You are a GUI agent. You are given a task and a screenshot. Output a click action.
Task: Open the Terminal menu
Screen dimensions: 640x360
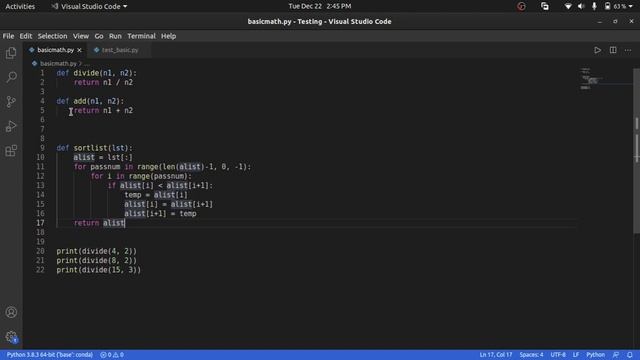[x=141, y=36]
